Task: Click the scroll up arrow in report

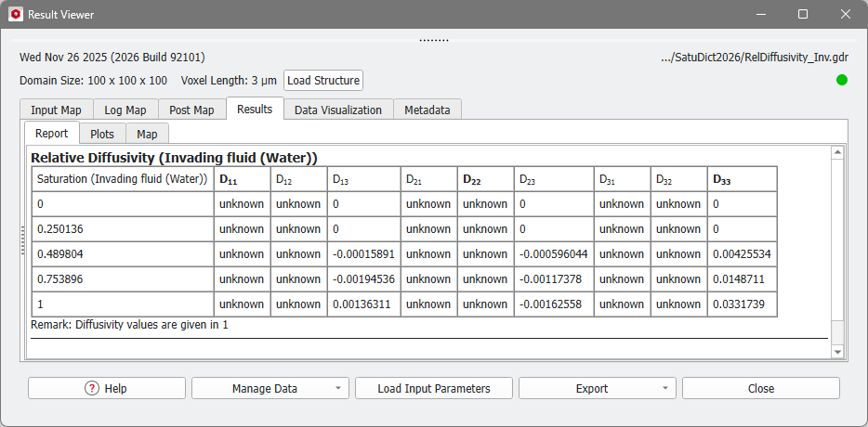Action: point(837,153)
